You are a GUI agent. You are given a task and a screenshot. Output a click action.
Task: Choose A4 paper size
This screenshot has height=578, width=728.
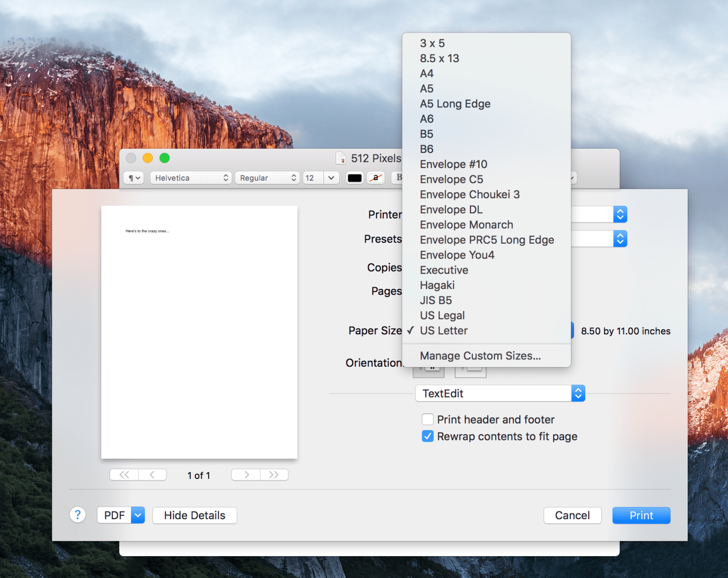coord(486,73)
